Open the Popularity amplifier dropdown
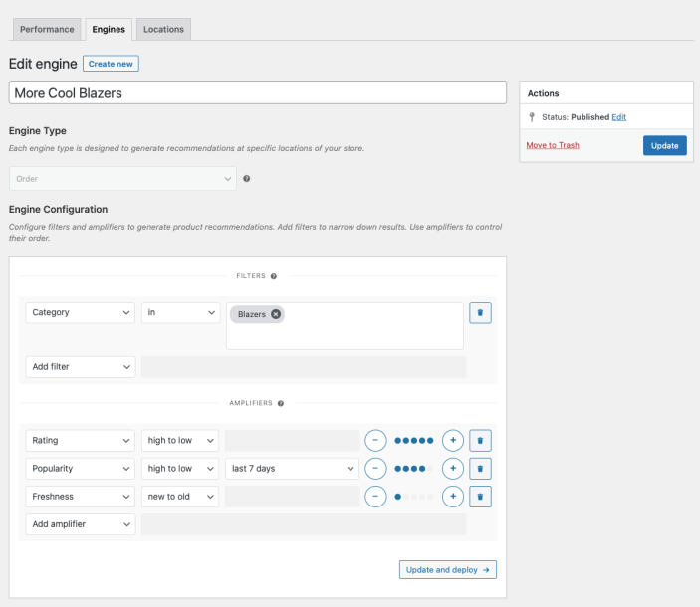The height and width of the screenshot is (607, 700). [81, 469]
